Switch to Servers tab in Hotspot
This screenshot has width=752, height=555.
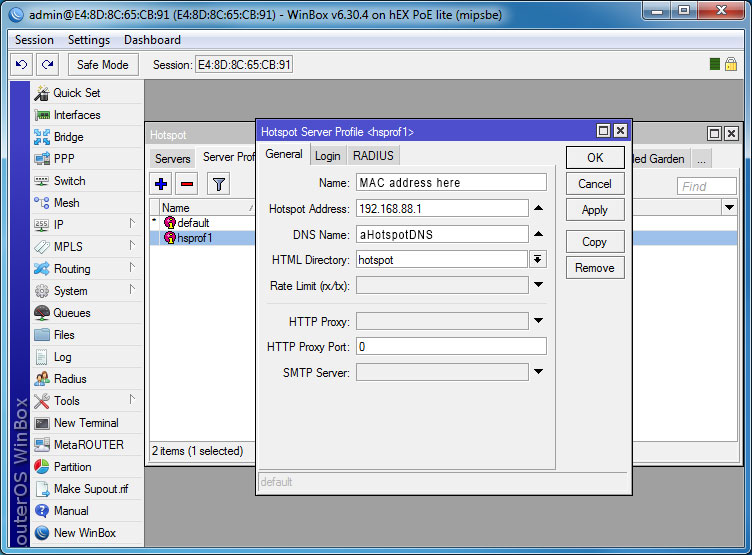(x=173, y=158)
